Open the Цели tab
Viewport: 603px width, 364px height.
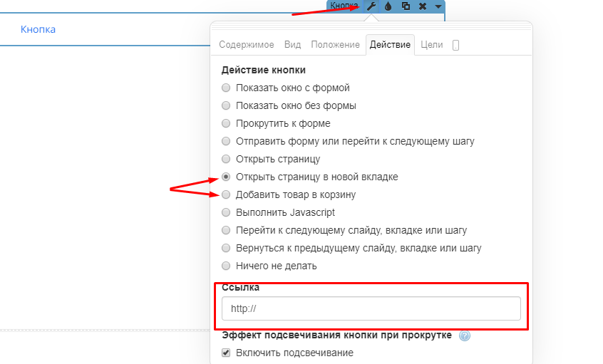click(x=432, y=45)
